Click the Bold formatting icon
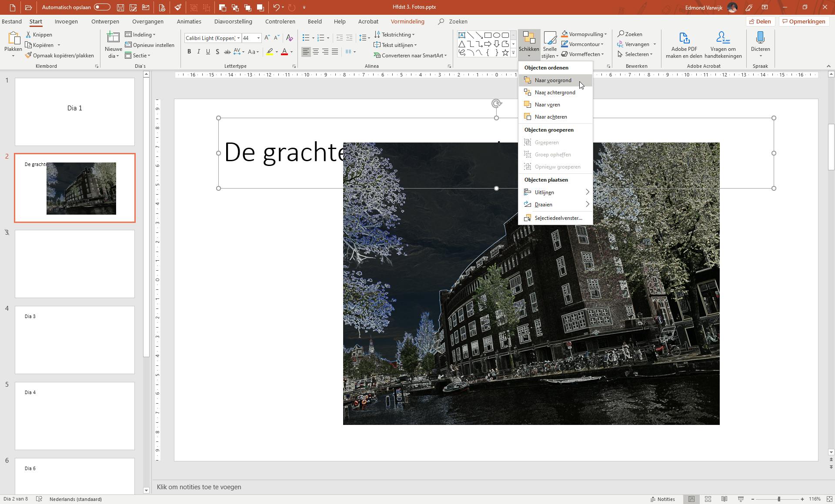Viewport: 835px width, 504px height. [x=189, y=52]
